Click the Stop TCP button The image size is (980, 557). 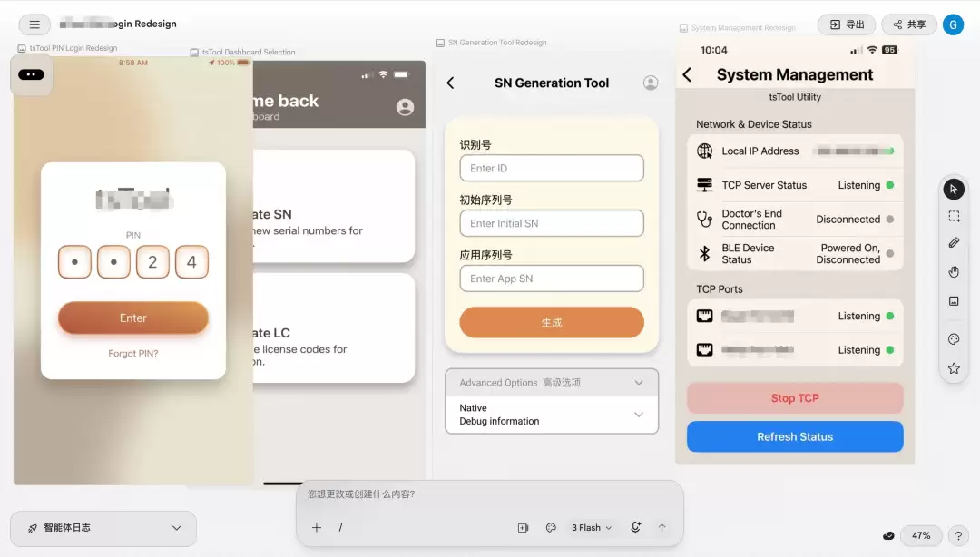click(795, 398)
